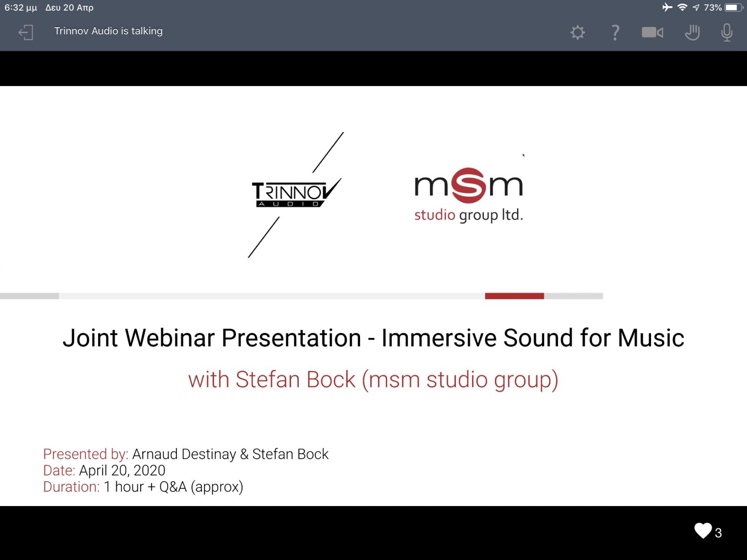The width and height of the screenshot is (747, 560).
Task: Click the Trinnov Audio logo on the slide
Action: click(x=296, y=194)
